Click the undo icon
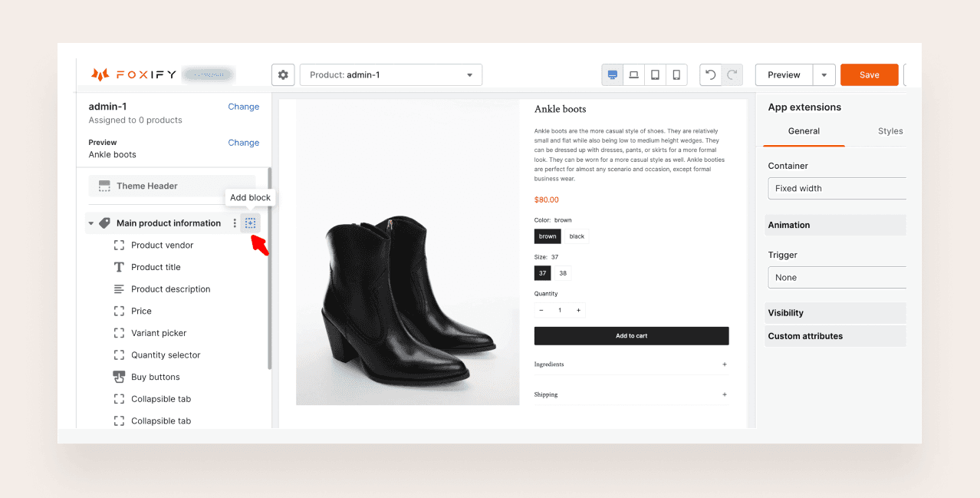 click(x=711, y=75)
